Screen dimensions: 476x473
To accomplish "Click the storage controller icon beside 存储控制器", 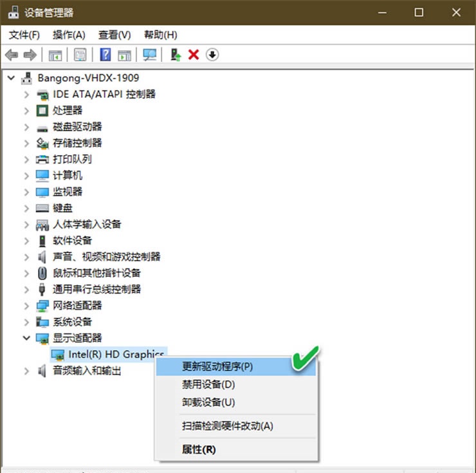I will 42,143.
